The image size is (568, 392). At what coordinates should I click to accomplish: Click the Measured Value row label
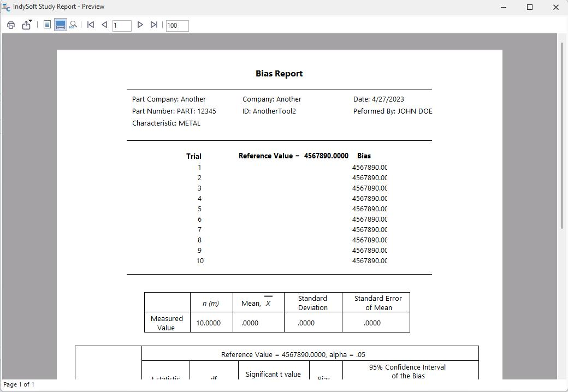[167, 323]
